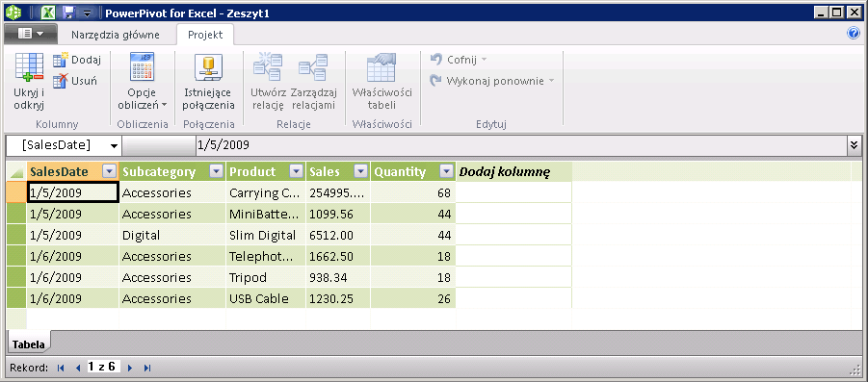
Task: Select the Projekt ribbon tab
Action: click(x=205, y=35)
